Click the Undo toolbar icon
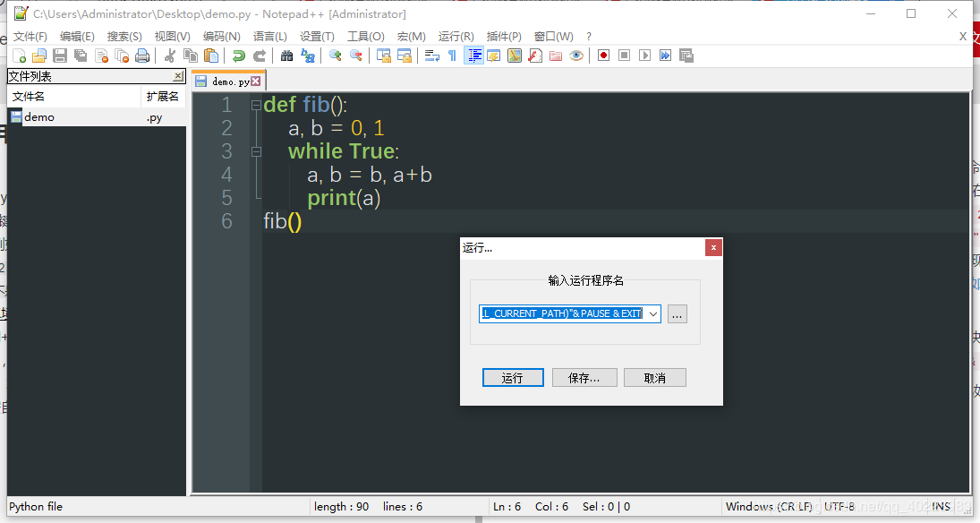This screenshot has width=980, height=523. point(237,56)
